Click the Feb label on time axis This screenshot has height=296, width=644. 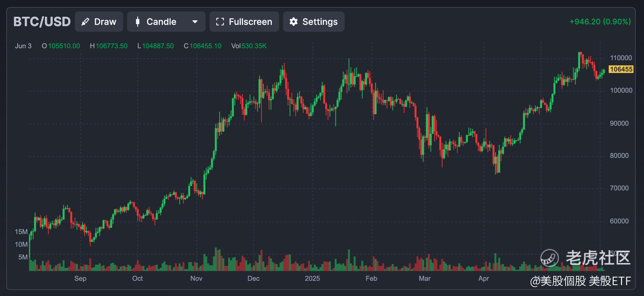point(371,278)
